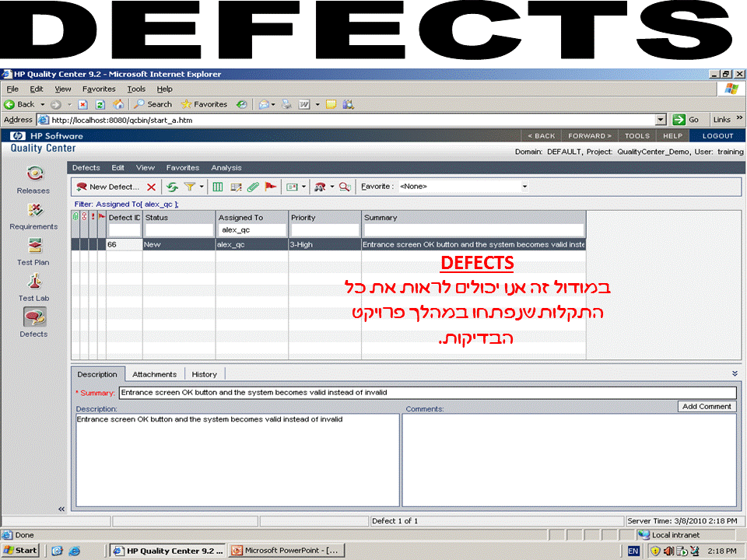Click the magnifier find icon

click(x=345, y=187)
